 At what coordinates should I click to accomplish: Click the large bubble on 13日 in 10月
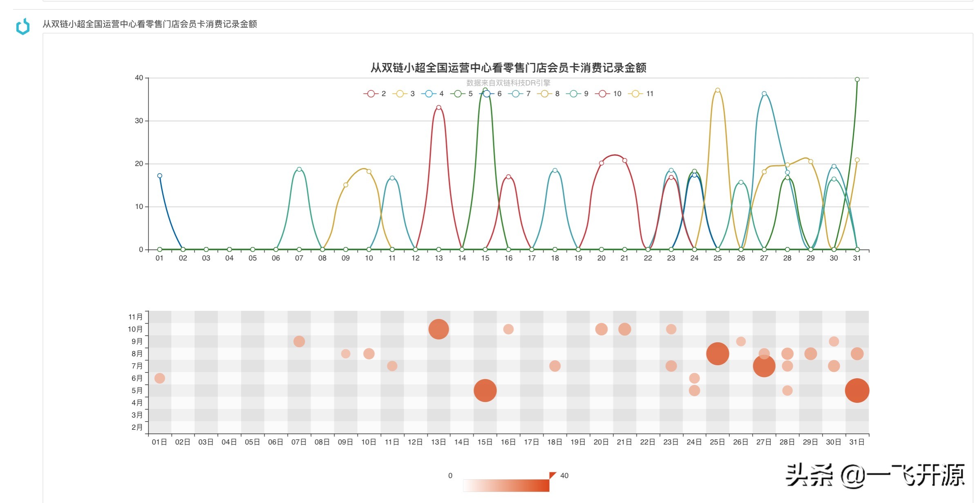[x=439, y=329]
